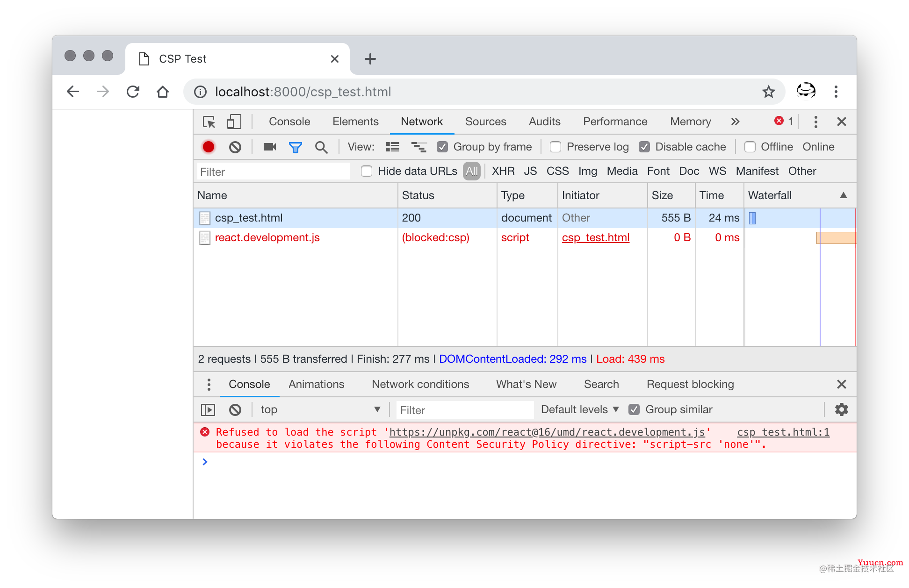The image size is (909, 588).
Task: Toggle the device toolbar icon
Action: (234, 122)
